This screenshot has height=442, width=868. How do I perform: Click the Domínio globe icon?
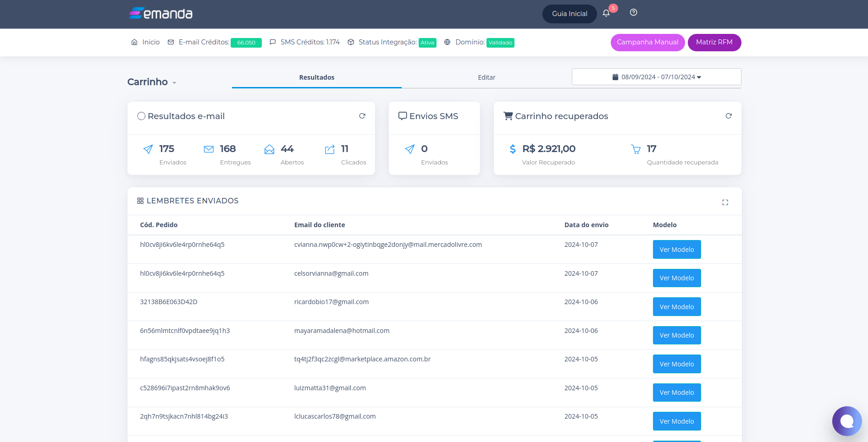click(448, 42)
